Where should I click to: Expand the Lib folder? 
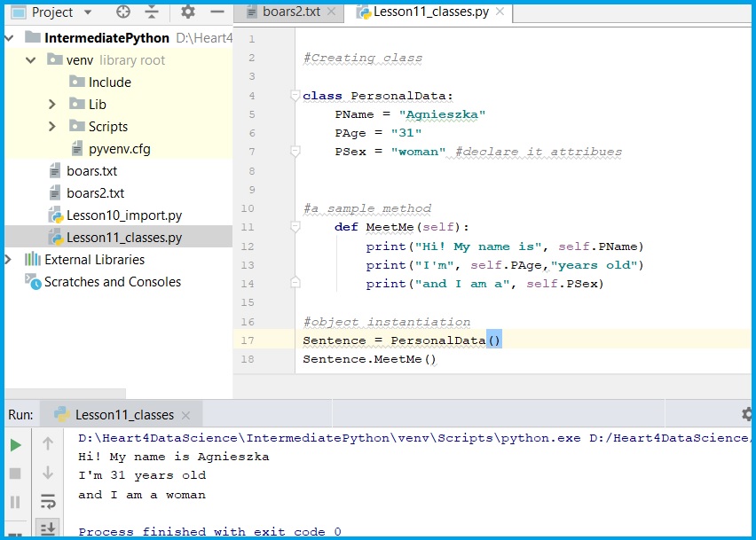pos(53,105)
